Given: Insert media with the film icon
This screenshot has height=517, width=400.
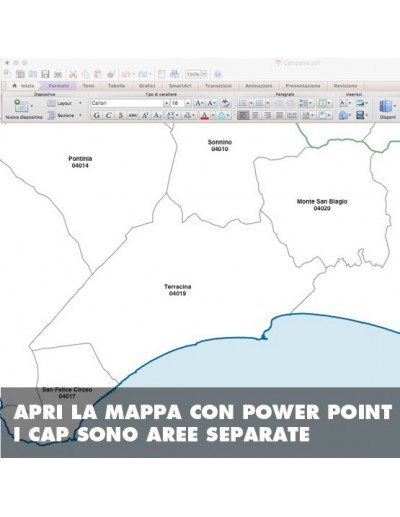Looking at the screenshot, I should [x=360, y=115].
